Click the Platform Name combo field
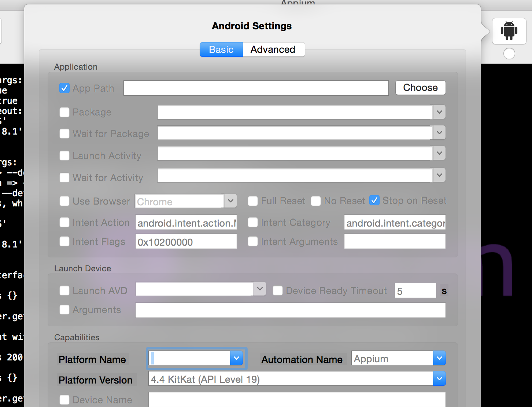The image size is (532, 407). point(189,358)
